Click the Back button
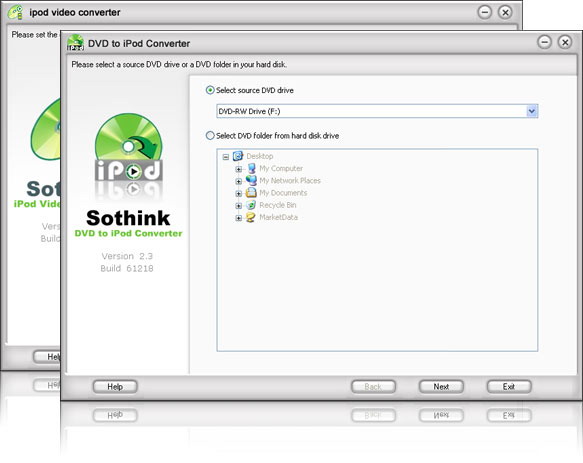 [373, 387]
